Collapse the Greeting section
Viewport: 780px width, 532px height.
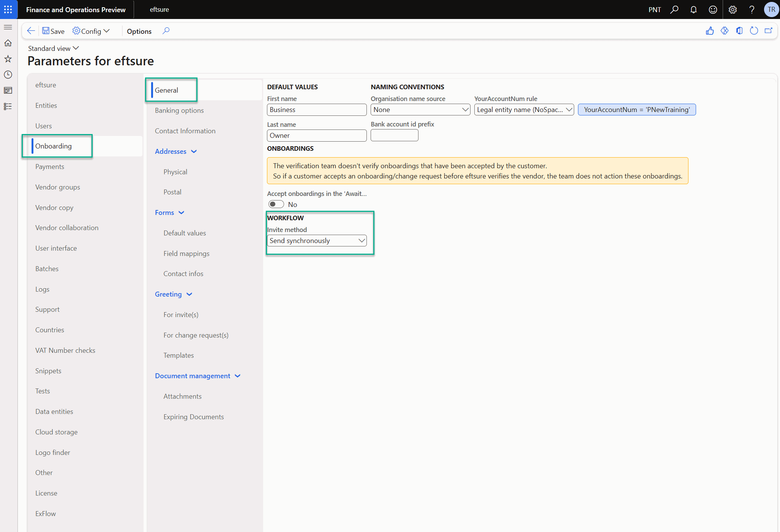tap(174, 294)
